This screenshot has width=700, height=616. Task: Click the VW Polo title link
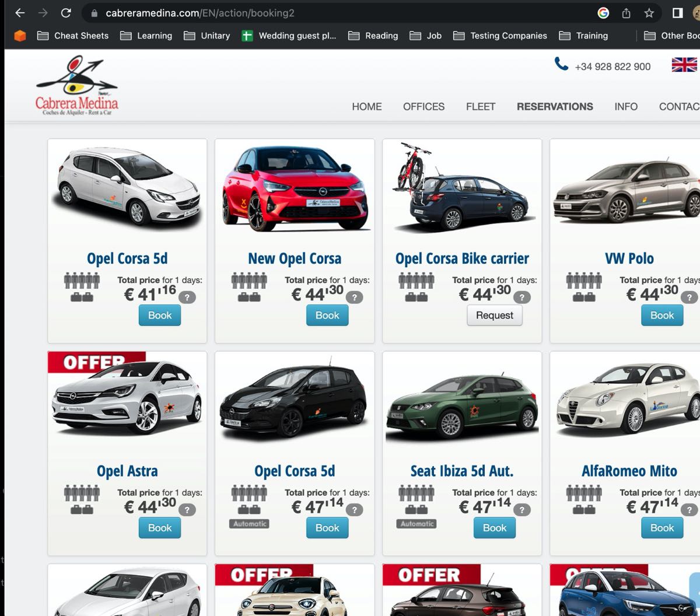(x=629, y=258)
